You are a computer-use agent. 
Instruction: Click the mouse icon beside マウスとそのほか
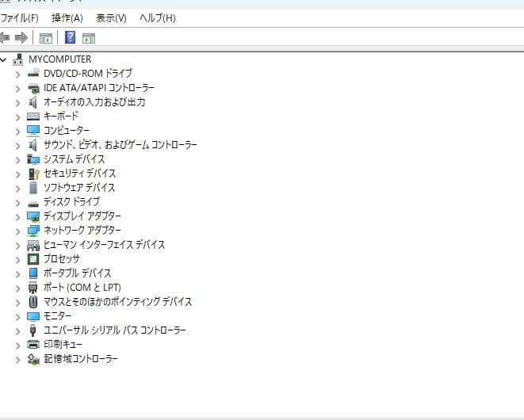point(33,302)
